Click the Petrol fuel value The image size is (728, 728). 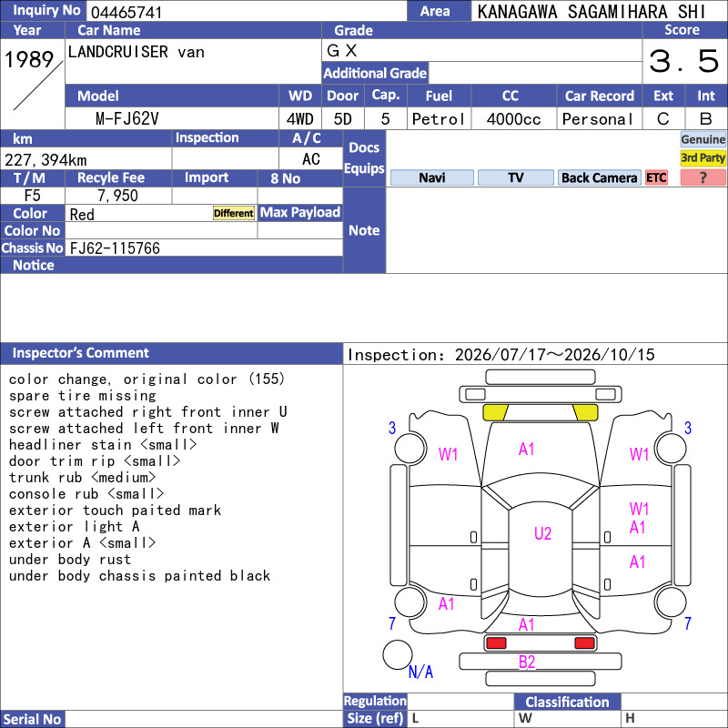439,119
